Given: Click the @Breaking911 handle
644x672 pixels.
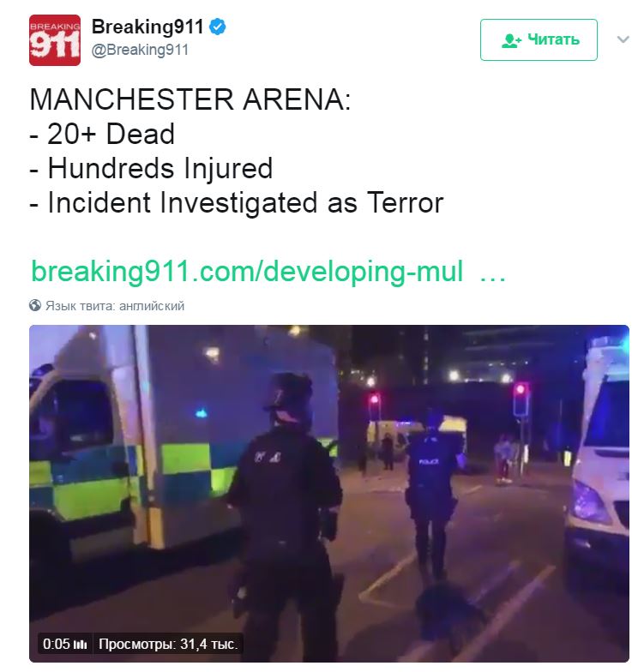Looking at the screenshot, I should [141, 50].
